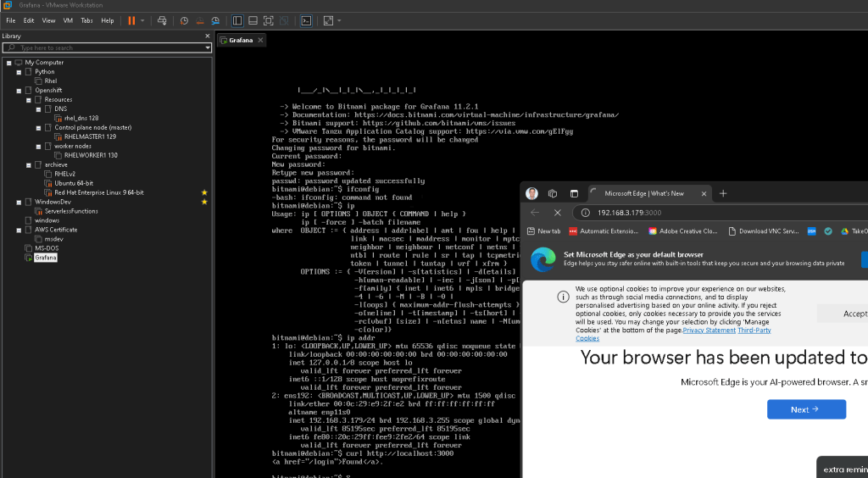Viewport: 868px width, 478px height.
Task: Collapse Control plane node (master) folder
Action: tap(39, 128)
